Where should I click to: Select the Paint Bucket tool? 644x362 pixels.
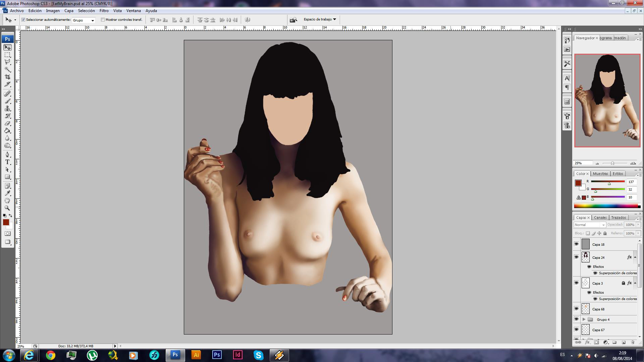7,131
